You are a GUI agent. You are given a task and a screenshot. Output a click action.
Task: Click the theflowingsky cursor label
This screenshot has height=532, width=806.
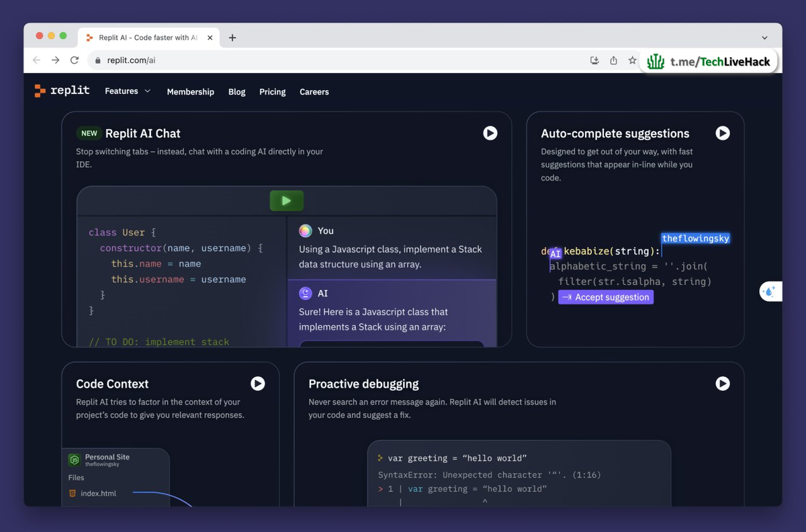pos(695,238)
